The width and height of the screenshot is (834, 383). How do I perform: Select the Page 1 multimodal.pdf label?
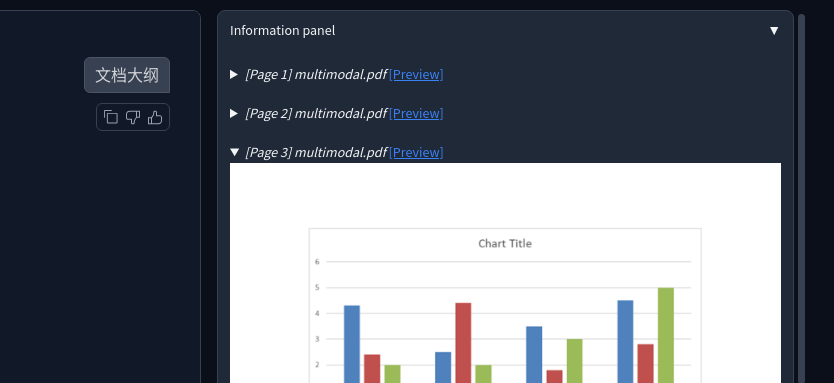pos(316,74)
